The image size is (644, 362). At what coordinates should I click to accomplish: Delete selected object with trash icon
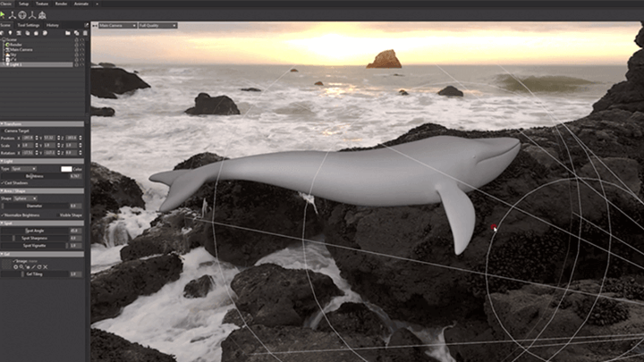[85, 33]
